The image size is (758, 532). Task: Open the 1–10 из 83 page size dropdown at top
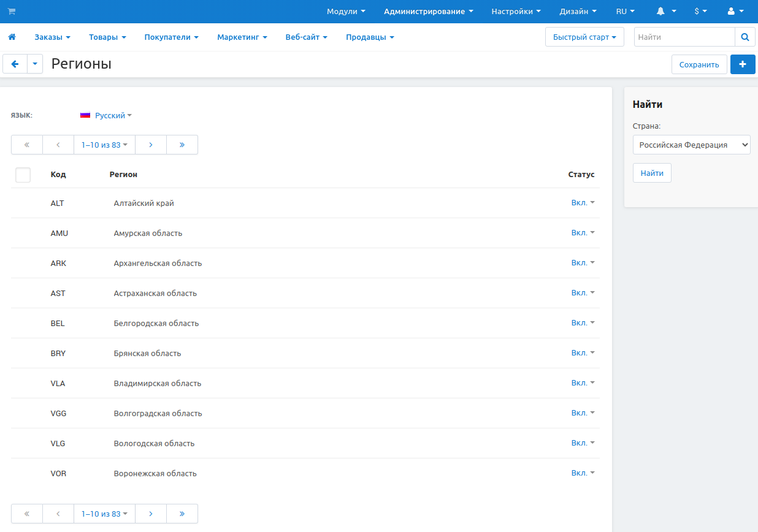tap(104, 145)
